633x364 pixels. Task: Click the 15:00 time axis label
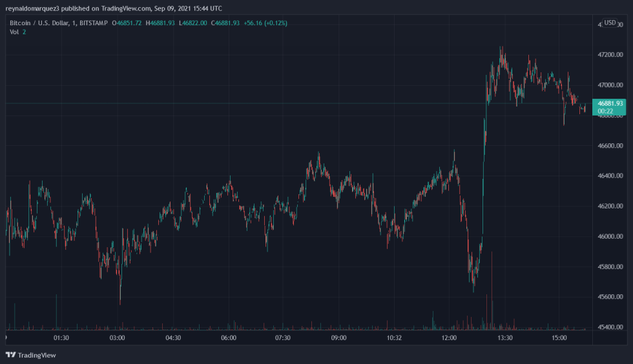coord(559,338)
